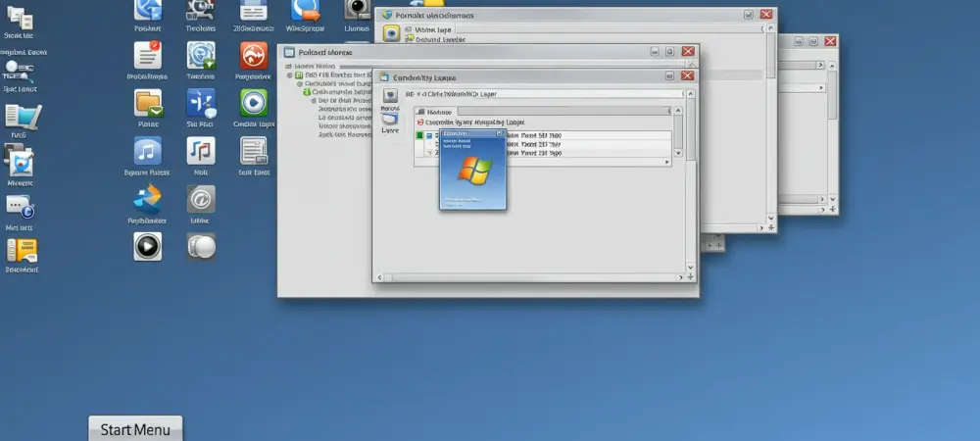Click the Windows logo splash popup

point(472,170)
